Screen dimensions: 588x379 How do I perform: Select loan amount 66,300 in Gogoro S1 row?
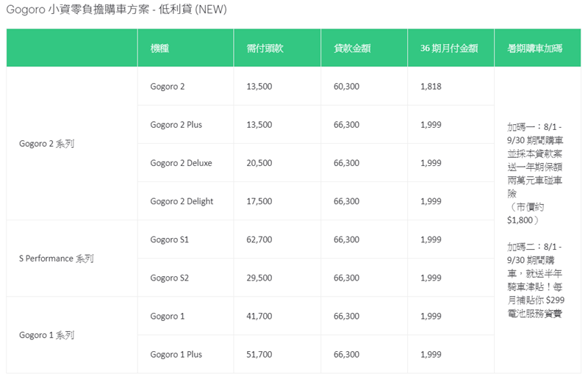click(x=346, y=239)
